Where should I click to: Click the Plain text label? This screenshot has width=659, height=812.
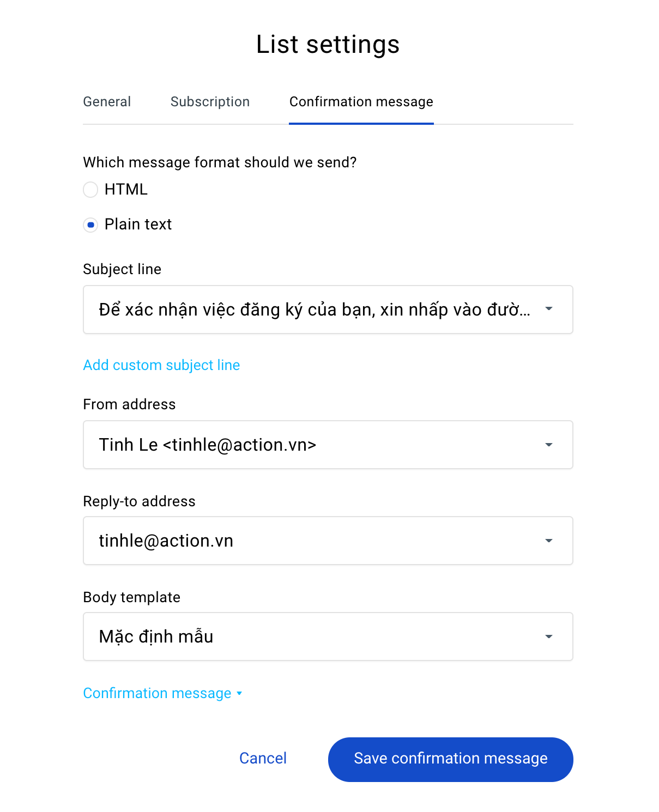(138, 225)
